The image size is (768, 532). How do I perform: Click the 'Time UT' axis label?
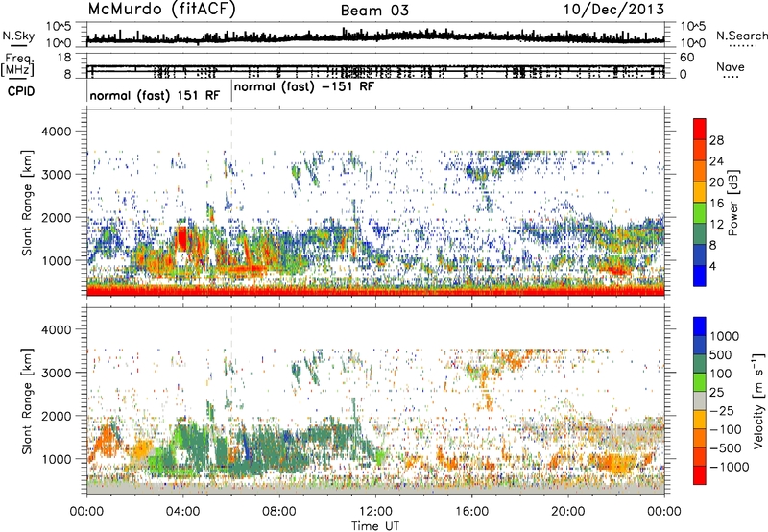375,526
